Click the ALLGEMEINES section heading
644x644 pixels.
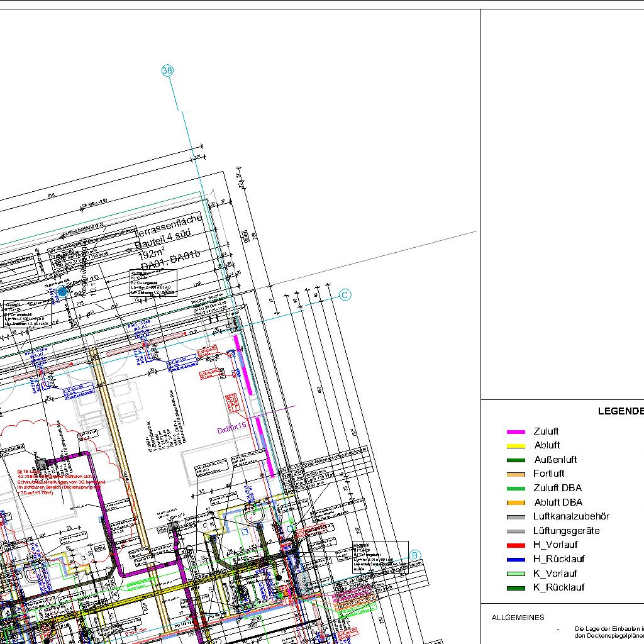518,618
